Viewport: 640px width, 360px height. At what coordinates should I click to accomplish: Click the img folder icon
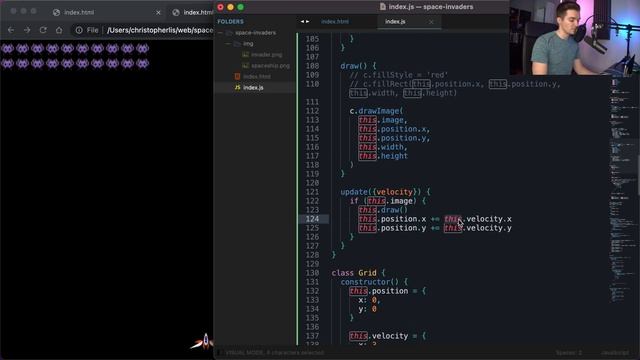pyautogui.click(x=237, y=44)
